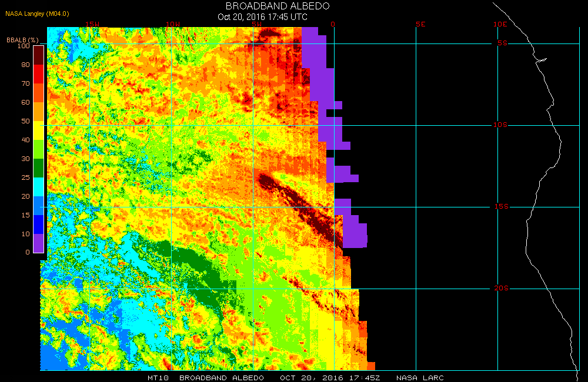The width and height of the screenshot is (588, 382).
Task: Click the 10S latitude label
Action: click(500, 125)
